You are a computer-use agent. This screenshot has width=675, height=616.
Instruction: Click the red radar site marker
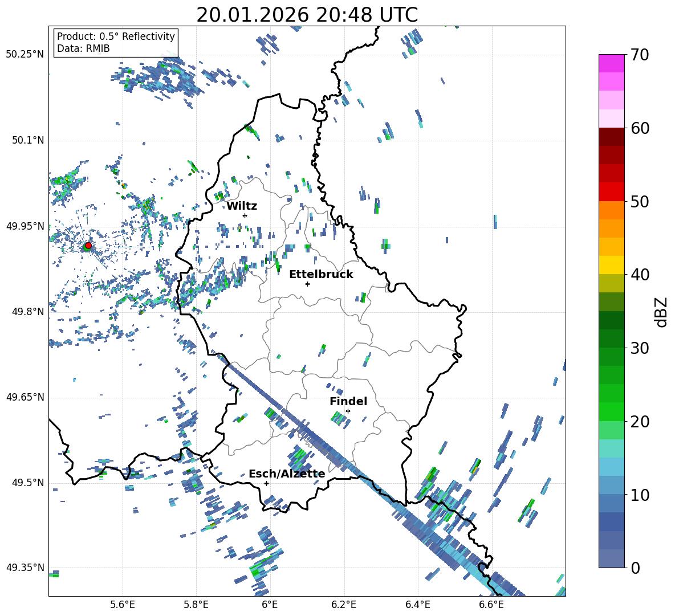point(88,245)
